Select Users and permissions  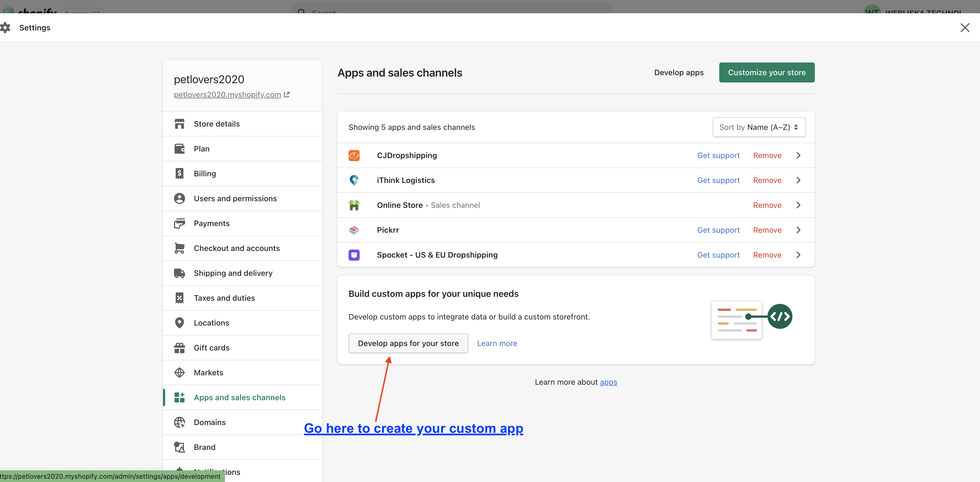pos(242,198)
